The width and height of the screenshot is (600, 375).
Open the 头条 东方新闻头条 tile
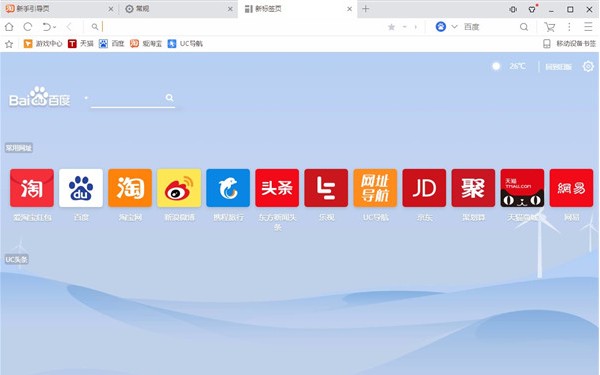coord(277,188)
